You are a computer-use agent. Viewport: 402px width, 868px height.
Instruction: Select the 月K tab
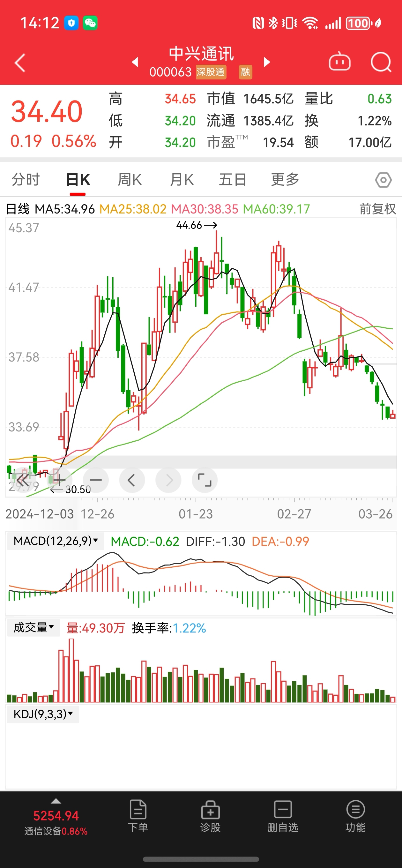click(182, 180)
